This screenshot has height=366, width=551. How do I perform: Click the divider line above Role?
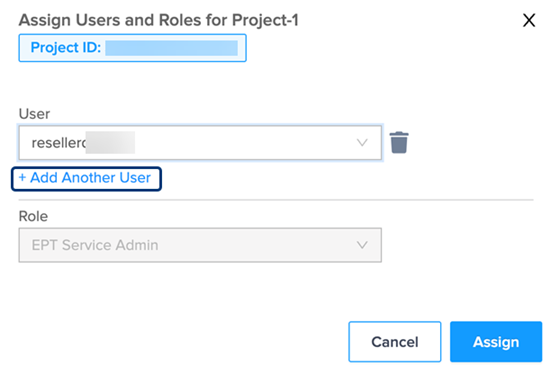pos(276,200)
